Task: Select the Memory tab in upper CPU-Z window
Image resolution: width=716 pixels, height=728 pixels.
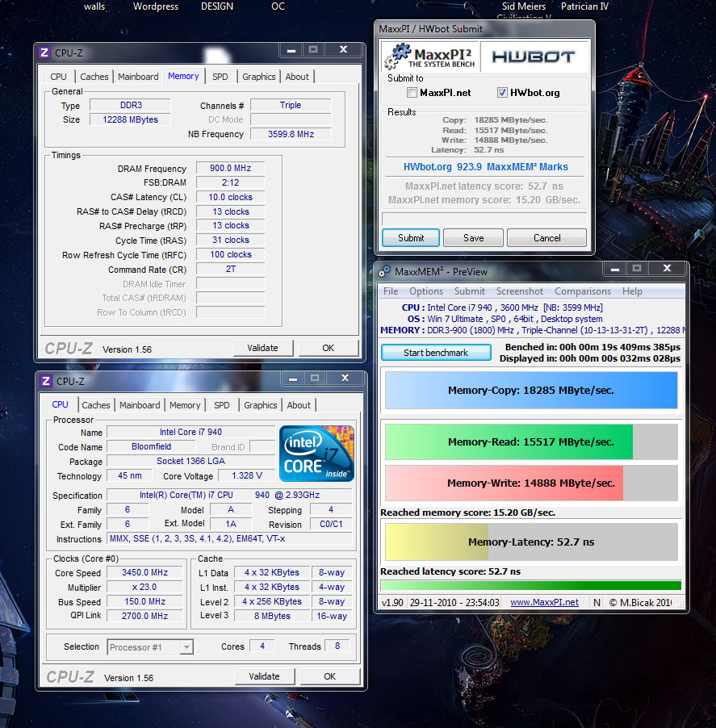Action: coord(183,76)
